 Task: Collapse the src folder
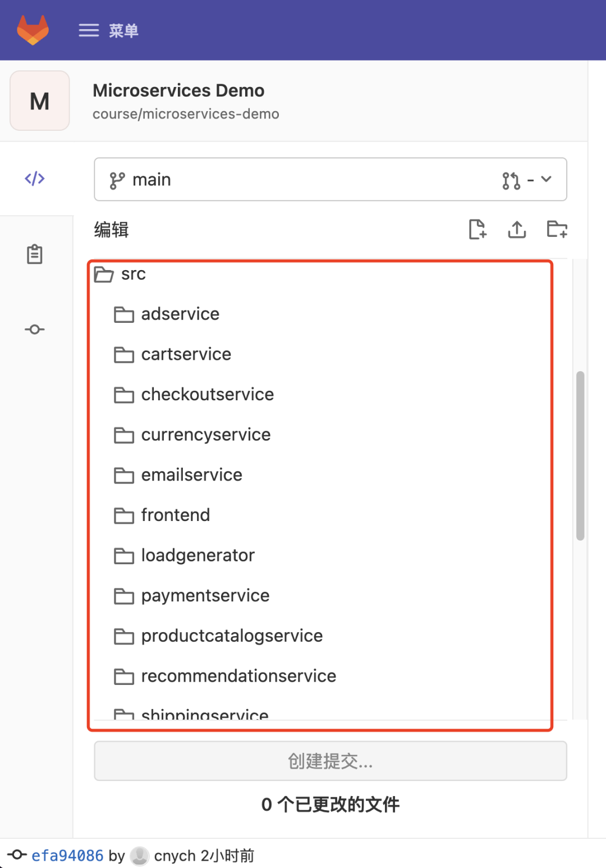click(x=133, y=274)
